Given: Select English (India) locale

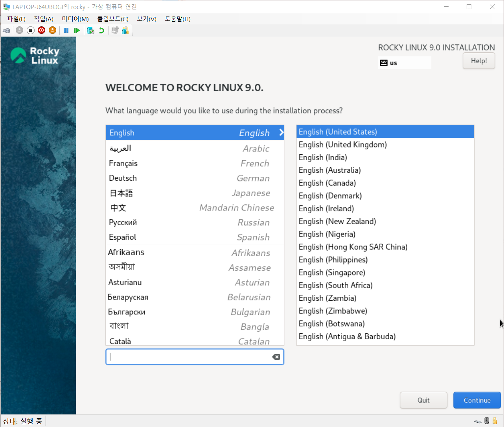Looking at the screenshot, I should (x=385, y=157).
